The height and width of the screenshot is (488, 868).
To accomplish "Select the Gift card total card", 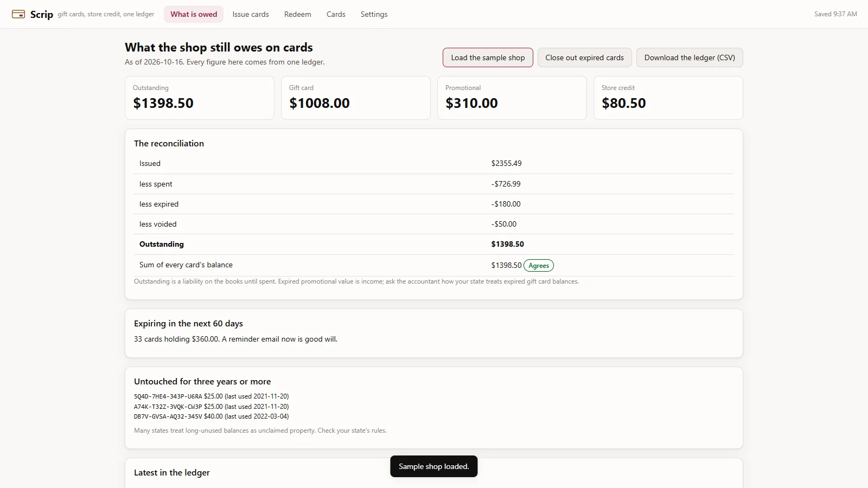I will 356,98.
